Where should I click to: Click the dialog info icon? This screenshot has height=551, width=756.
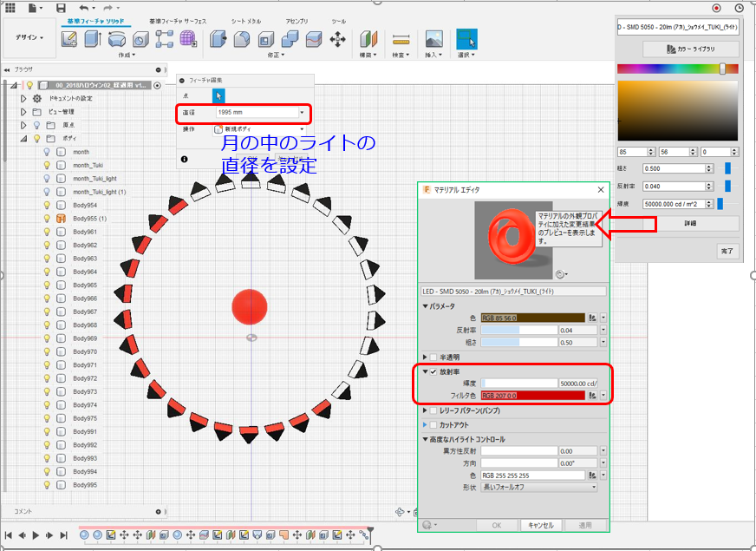184,159
